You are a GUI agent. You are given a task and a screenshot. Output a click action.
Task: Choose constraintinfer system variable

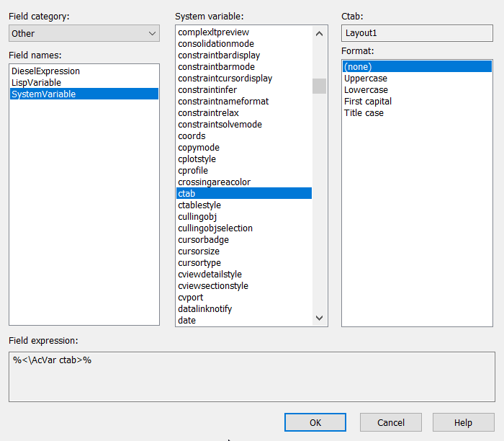[x=244, y=90]
